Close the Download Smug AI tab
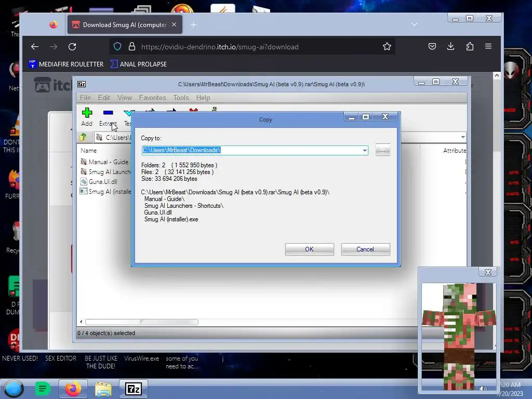 point(174,24)
